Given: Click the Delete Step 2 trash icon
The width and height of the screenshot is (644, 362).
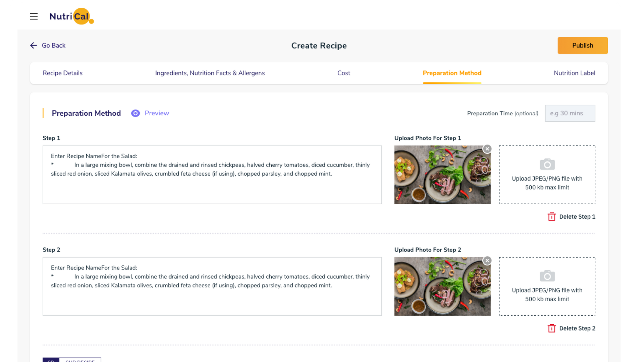Looking at the screenshot, I should click(x=551, y=328).
